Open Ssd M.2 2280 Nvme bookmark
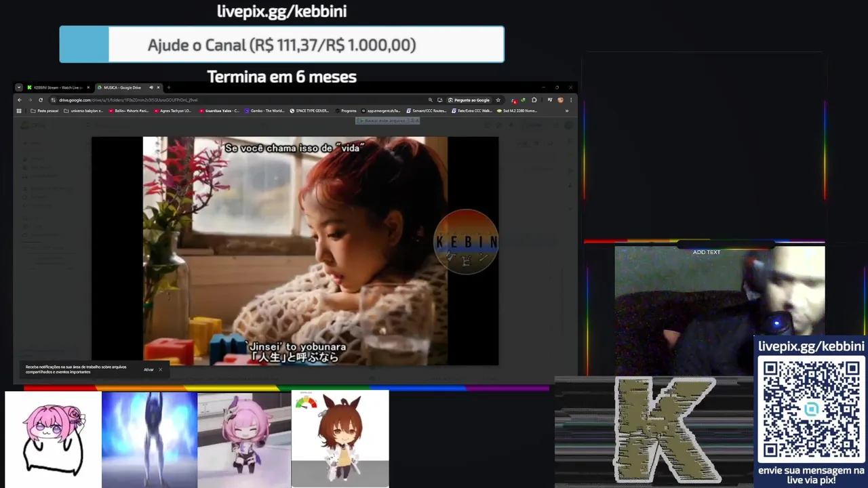 tap(517, 110)
